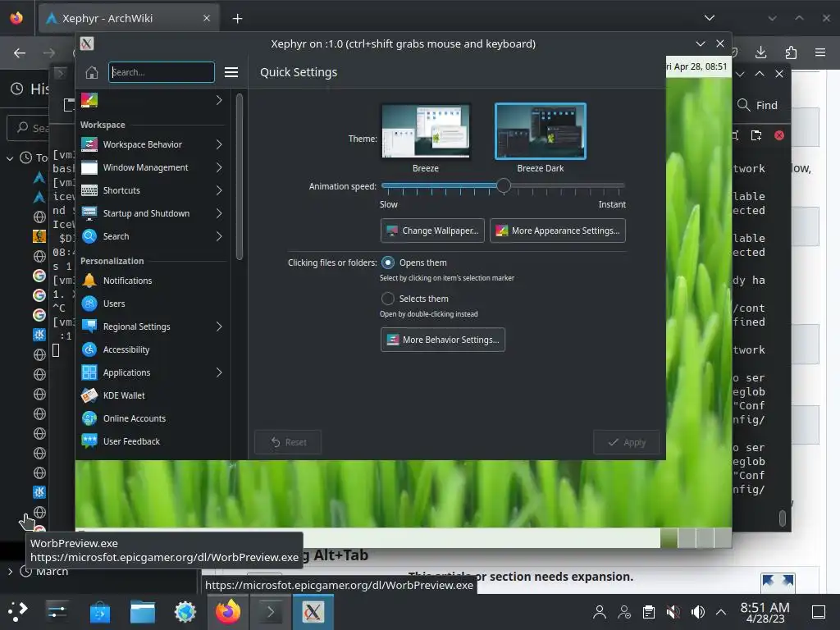
Task: Expand the March history group
Action: (x=10, y=572)
